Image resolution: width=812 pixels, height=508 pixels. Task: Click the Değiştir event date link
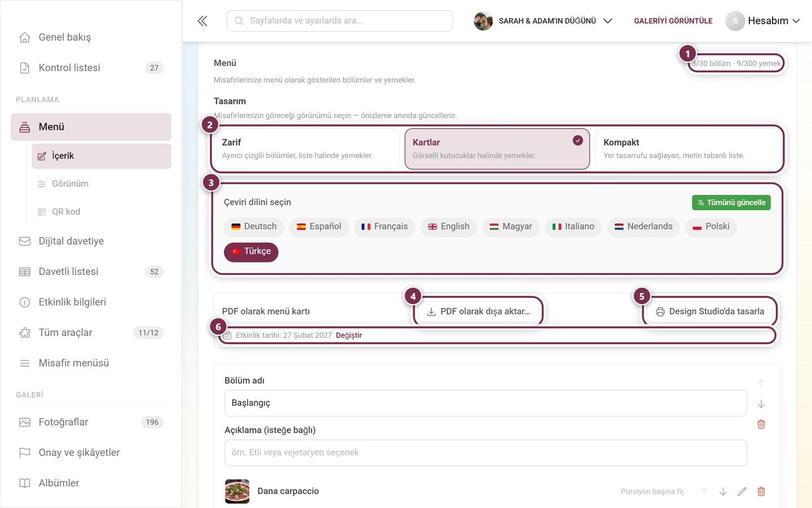[349, 335]
